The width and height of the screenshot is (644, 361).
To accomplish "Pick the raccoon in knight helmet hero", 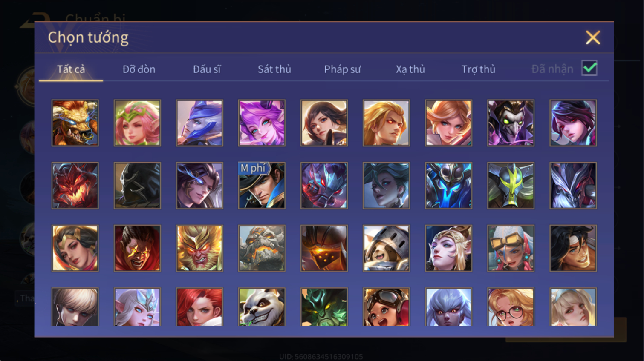I will coord(386,248).
